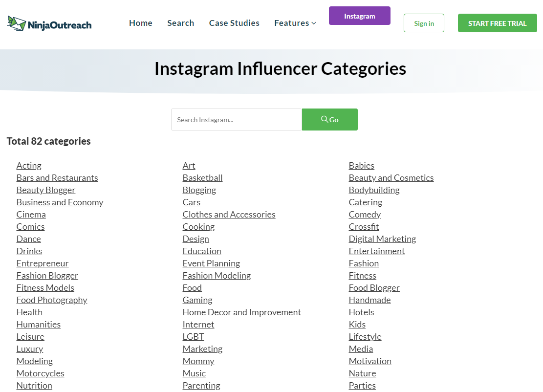The height and width of the screenshot is (392, 543).
Task: Choose the LGBT category link
Action: [193, 337]
